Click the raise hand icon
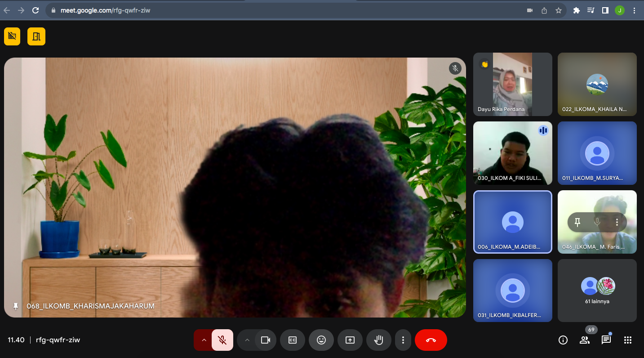Image resolution: width=644 pixels, height=358 pixels. point(378,340)
